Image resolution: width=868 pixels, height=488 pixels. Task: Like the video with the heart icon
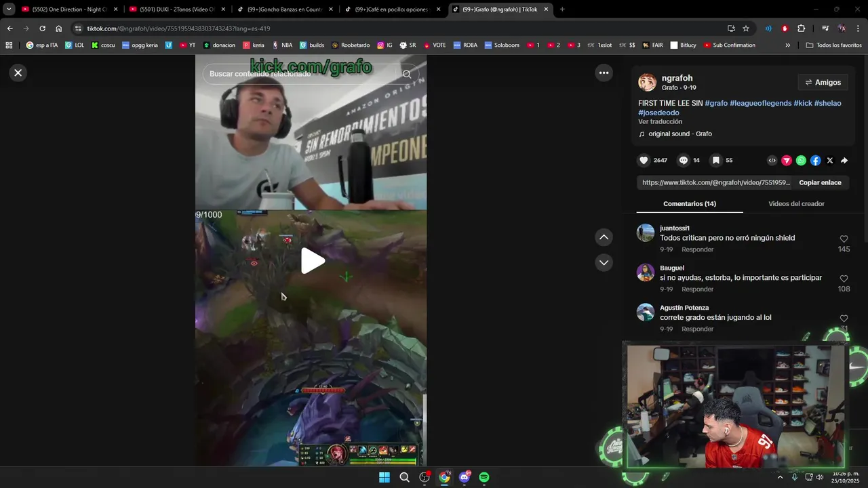644,161
